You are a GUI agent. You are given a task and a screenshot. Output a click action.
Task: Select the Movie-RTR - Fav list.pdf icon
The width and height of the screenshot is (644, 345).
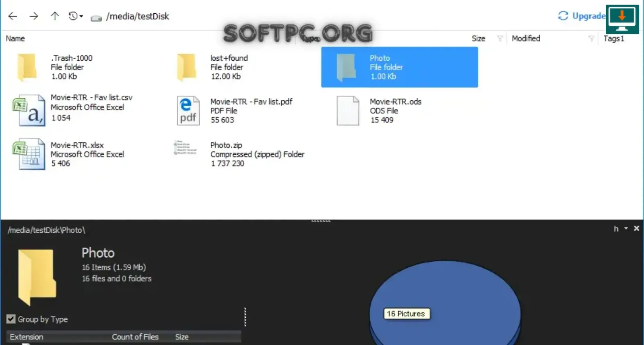click(188, 111)
